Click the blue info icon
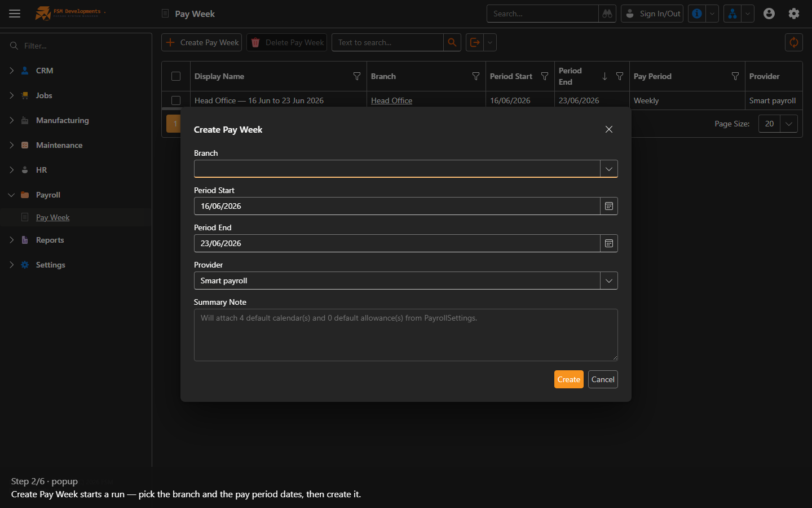812x508 pixels. [x=697, y=14]
